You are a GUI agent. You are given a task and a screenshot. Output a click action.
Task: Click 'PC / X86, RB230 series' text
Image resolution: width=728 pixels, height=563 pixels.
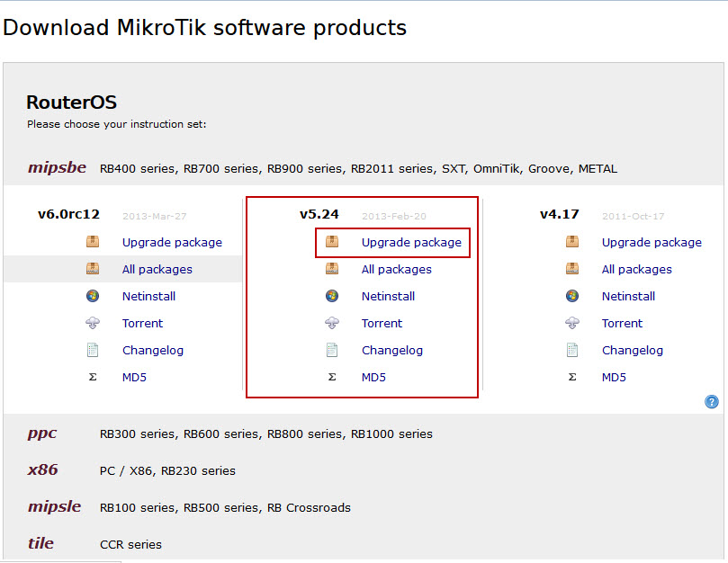point(167,470)
